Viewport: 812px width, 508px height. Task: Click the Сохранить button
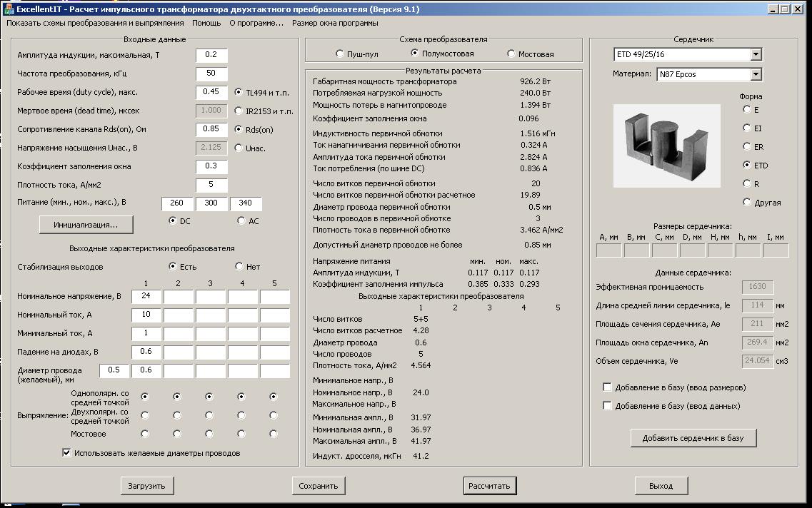pyautogui.click(x=318, y=486)
